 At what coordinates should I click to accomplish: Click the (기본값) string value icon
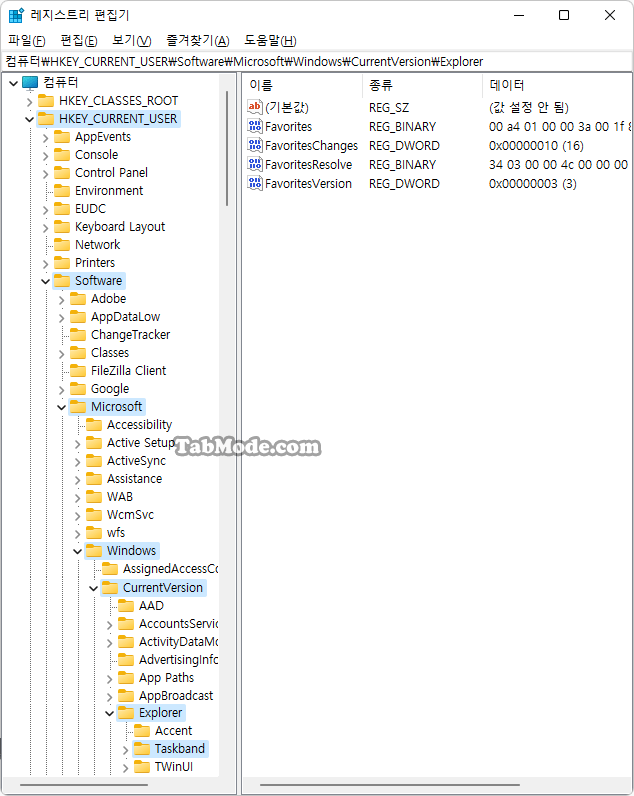point(255,107)
